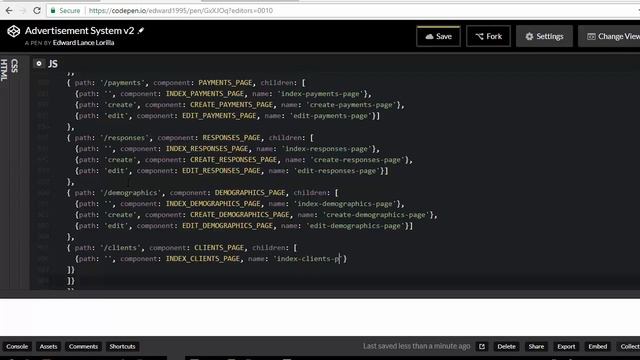This screenshot has width=640, height=360.
Task: Open JS editor settings gear icon
Action: pyautogui.click(x=39, y=64)
